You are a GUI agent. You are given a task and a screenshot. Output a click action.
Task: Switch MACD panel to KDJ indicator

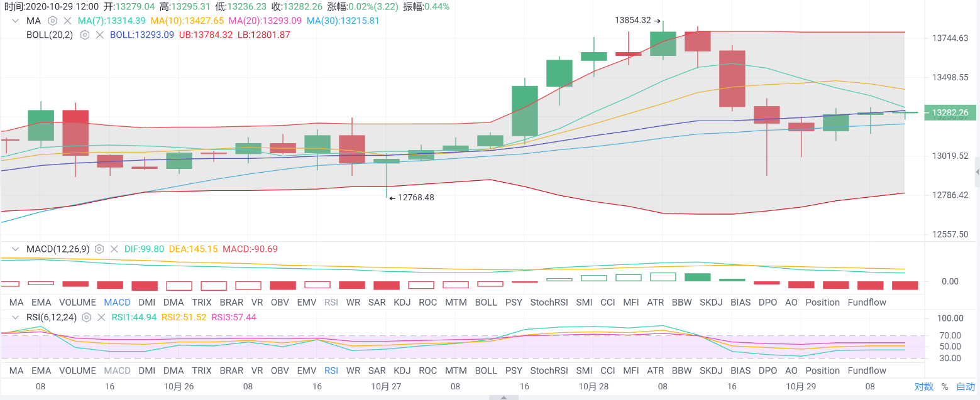coord(402,302)
